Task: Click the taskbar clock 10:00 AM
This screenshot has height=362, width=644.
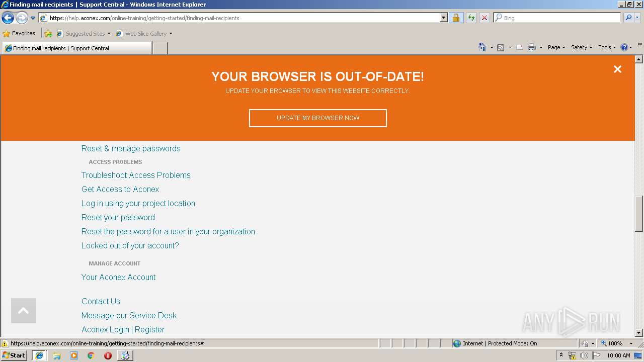Action: pyautogui.click(x=618, y=355)
